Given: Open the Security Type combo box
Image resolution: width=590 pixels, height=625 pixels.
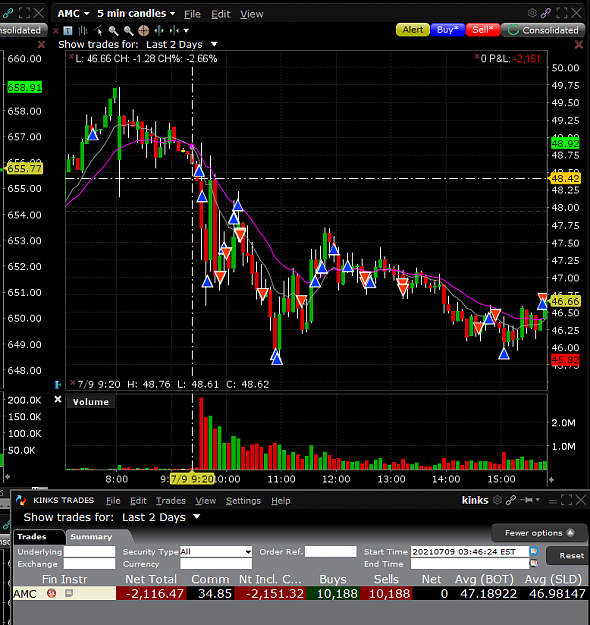Looking at the screenshot, I should 216,552.
